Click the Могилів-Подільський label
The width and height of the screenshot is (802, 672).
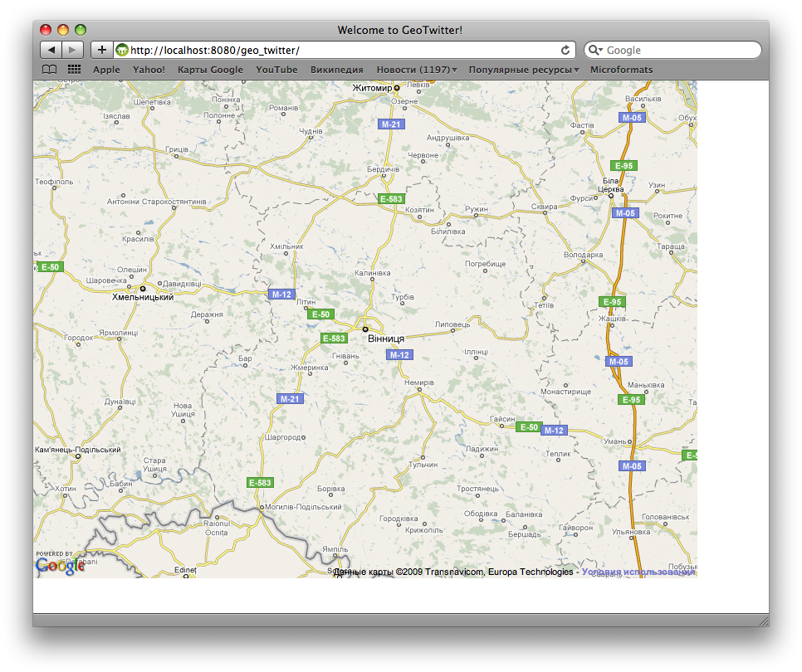[303, 507]
